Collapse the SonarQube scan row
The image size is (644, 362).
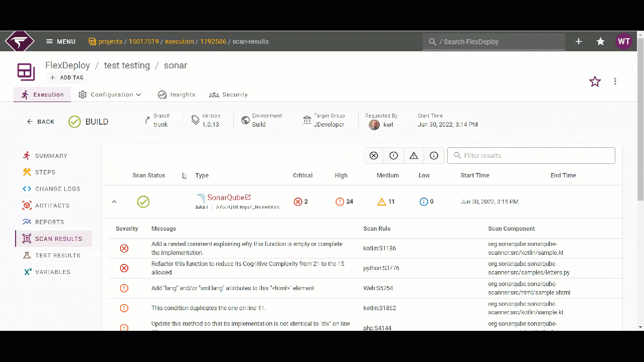pos(114,202)
